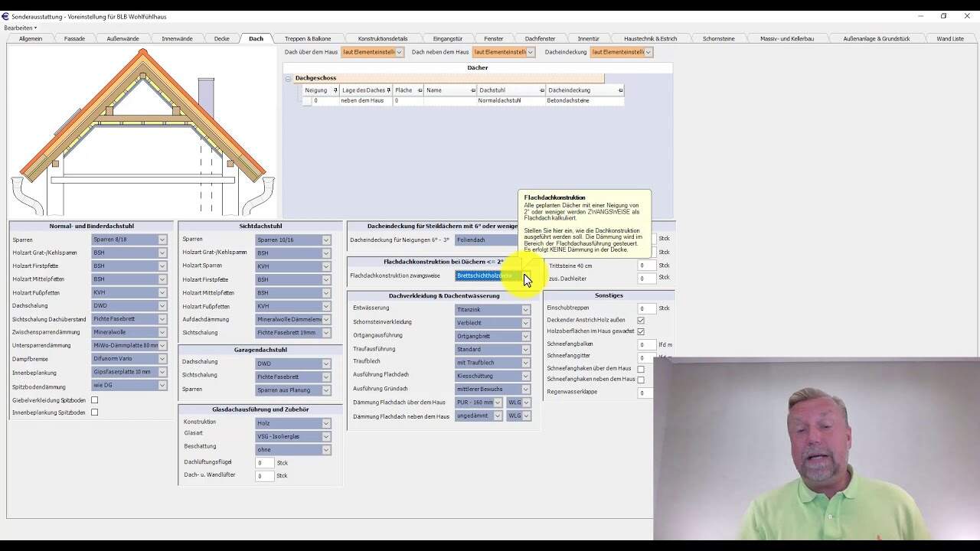Open the Flachdachkonstruktion zwangsweise dropdown
Image resolution: width=980 pixels, height=551 pixels.
[493, 275]
